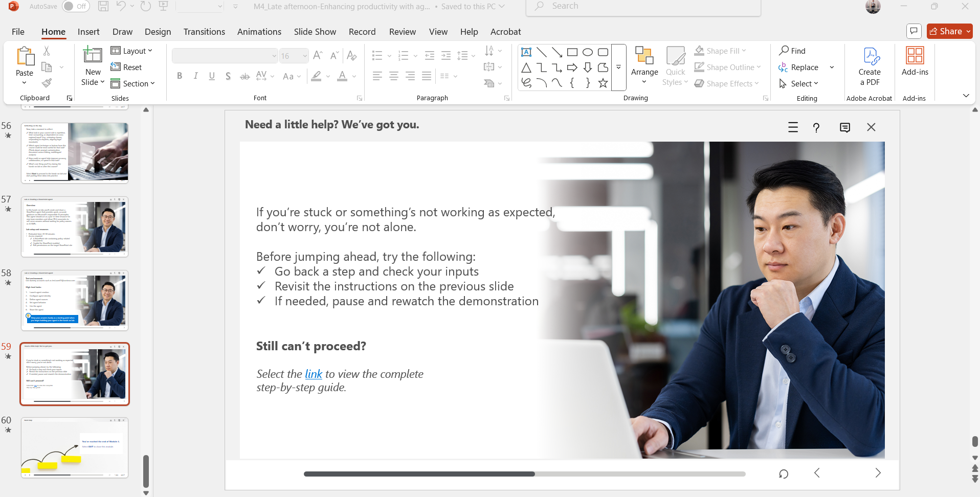Toggle underline formatting
Viewport: 980px width, 497px height.
(212, 76)
